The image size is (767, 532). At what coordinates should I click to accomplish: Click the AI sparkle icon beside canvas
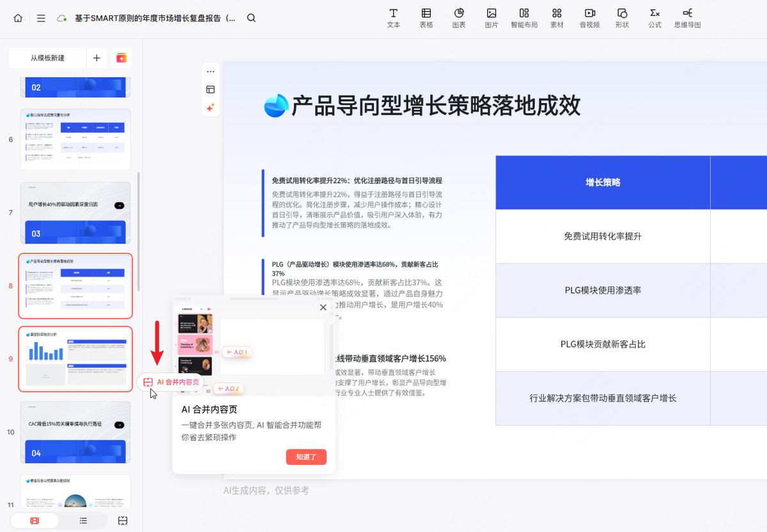click(210, 108)
